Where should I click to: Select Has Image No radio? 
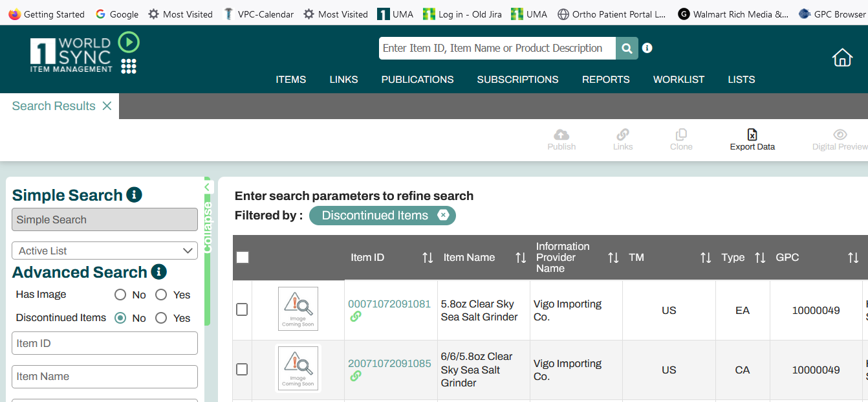point(120,295)
